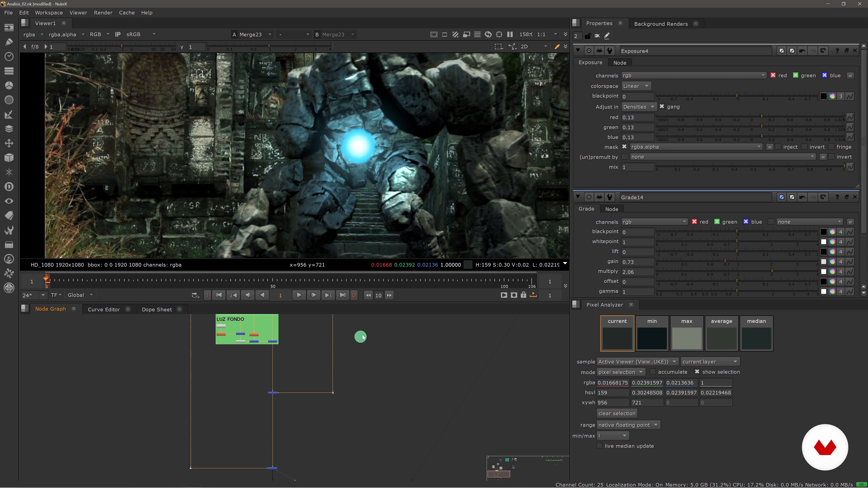The height and width of the screenshot is (488, 868).
Task: Uncheck the red channel in Exposure4
Action: coord(773,75)
